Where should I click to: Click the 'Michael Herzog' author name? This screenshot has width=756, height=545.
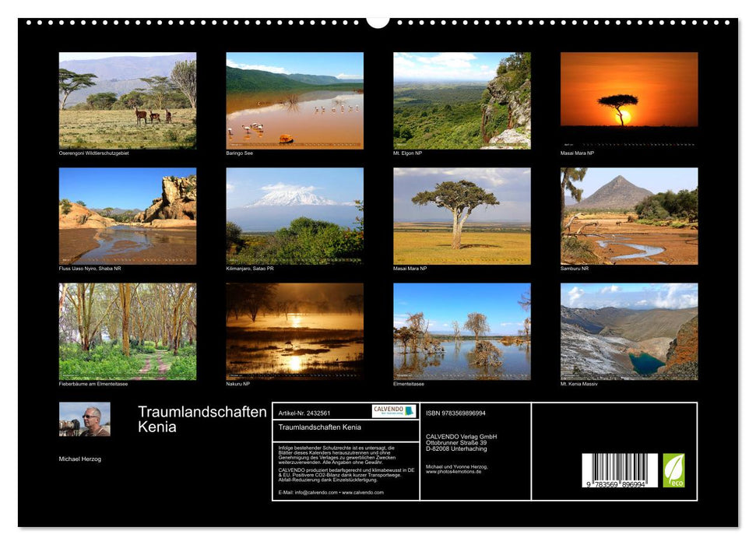click(x=80, y=459)
